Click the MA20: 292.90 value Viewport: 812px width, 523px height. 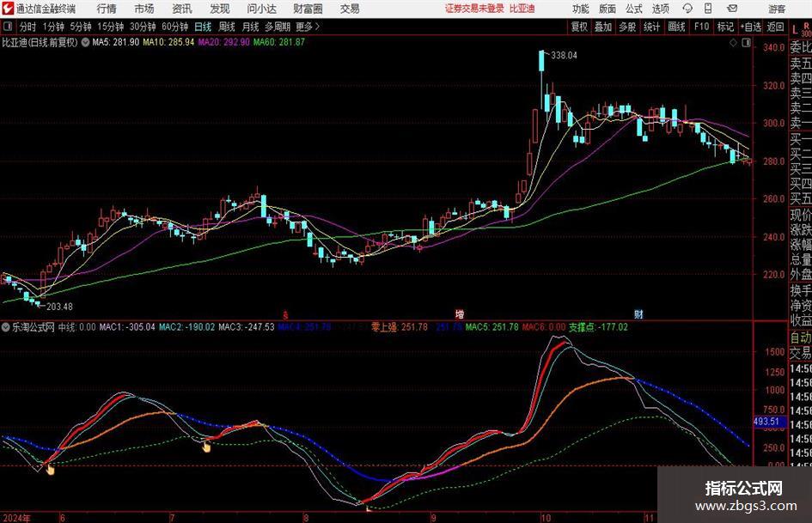[223, 42]
